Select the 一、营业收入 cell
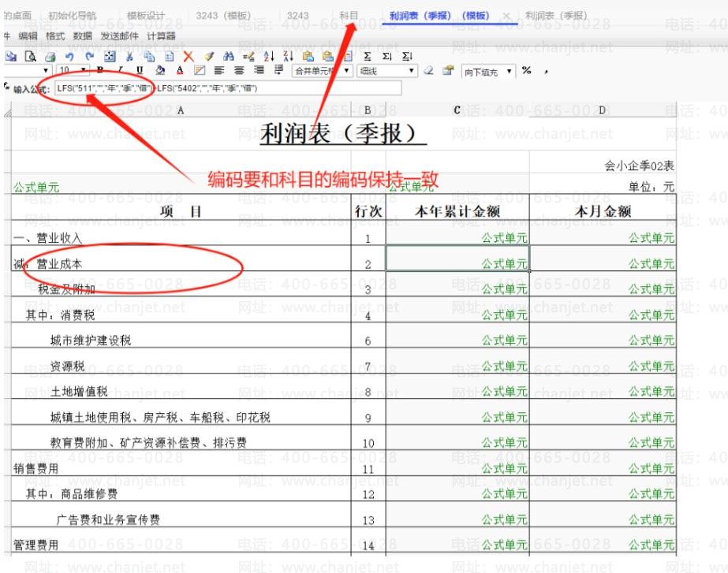Screen dimensions: 728x573 181,233
